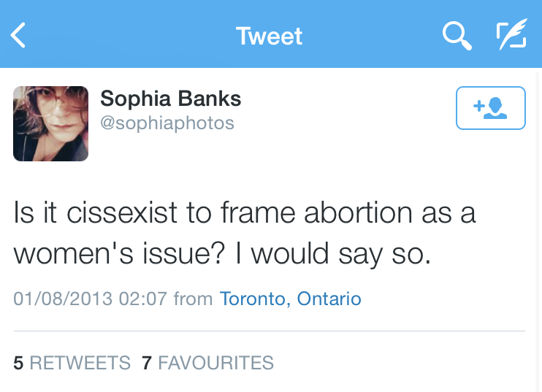Viewport: 542px width, 392px height.
Task: Compose a new tweet with quill icon
Action: (x=511, y=35)
